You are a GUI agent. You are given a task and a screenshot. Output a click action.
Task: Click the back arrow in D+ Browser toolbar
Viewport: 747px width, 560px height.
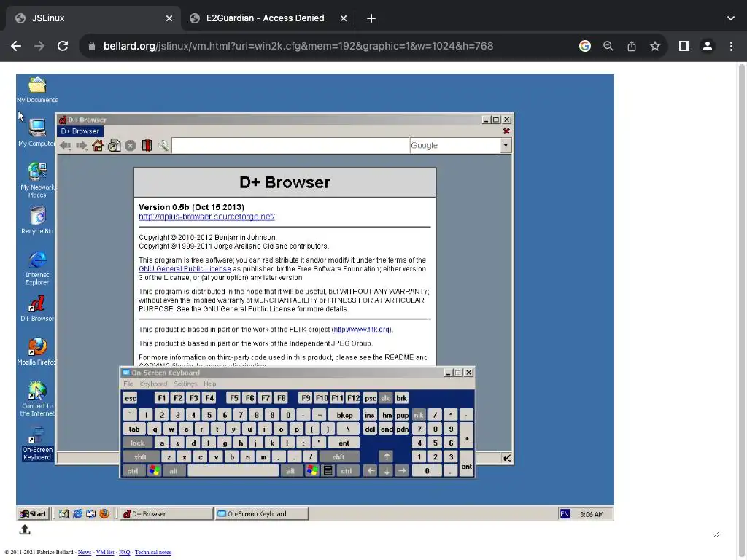tap(65, 146)
